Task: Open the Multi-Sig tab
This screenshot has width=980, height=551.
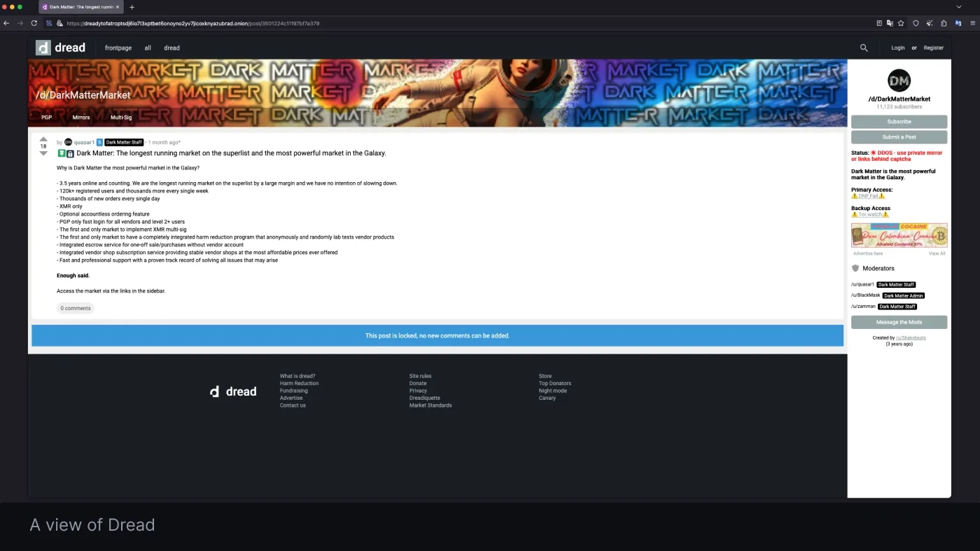Action: point(120,117)
